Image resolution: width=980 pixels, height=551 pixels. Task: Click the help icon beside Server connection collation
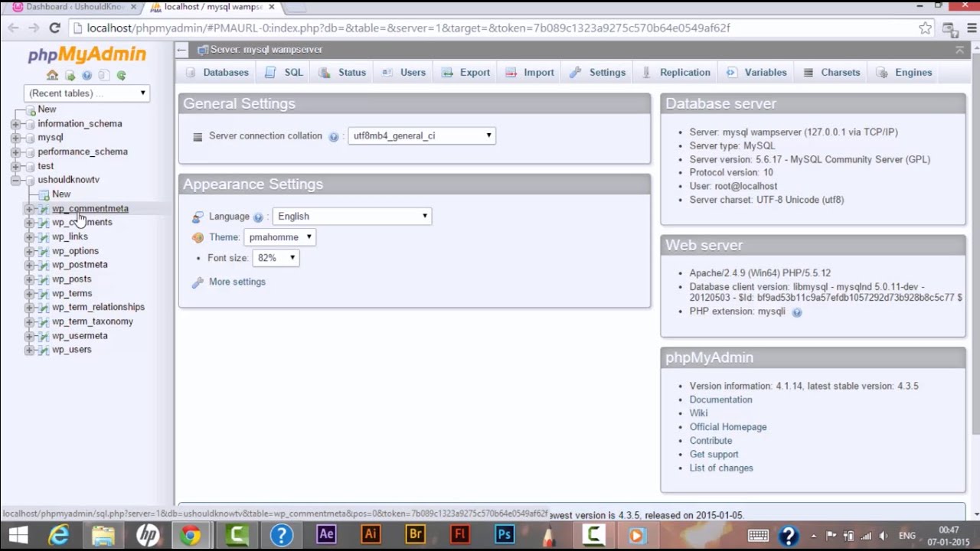click(x=334, y=137)
